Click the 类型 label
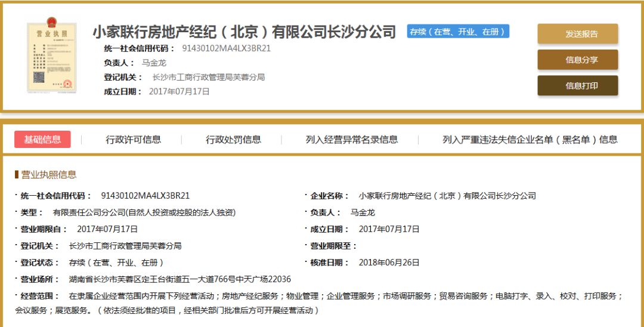Screen dimensions: 644x327 [32, 213]
